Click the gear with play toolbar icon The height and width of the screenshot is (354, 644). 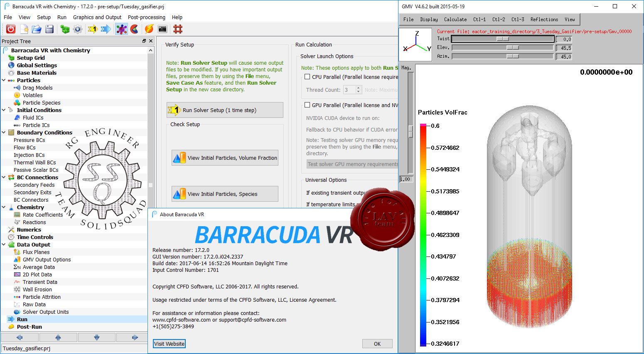78,29
